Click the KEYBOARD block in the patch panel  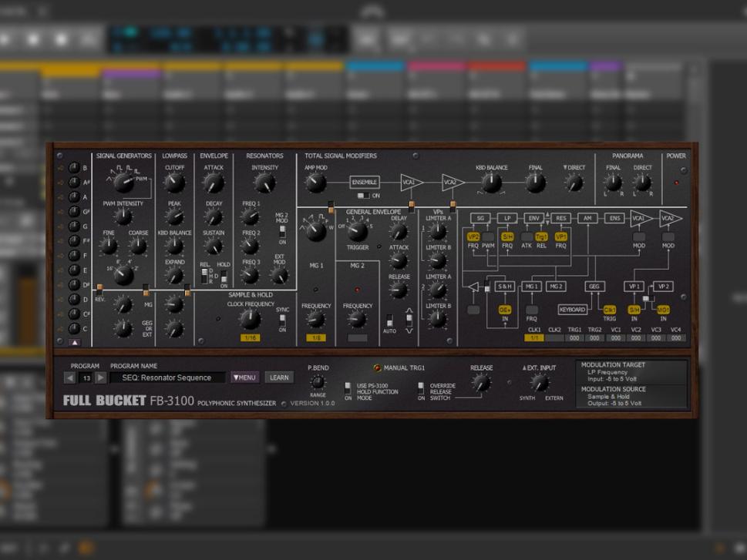click(x=573, y=309)
